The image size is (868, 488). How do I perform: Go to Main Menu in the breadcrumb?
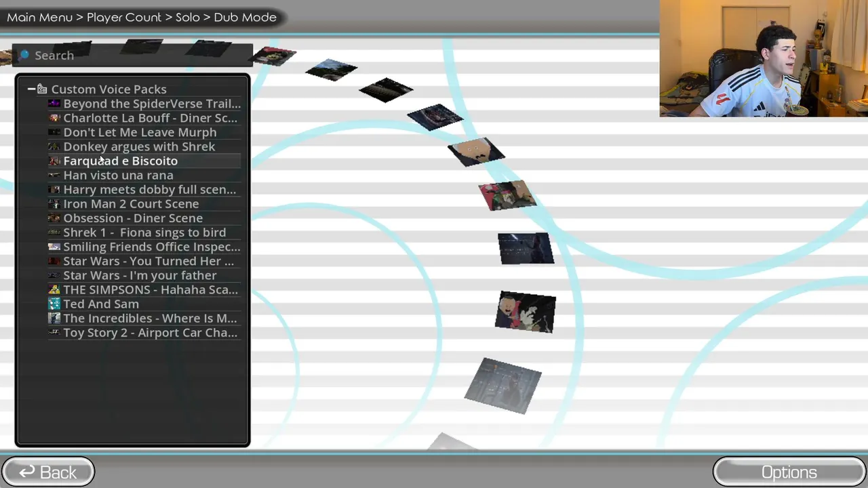pyautogui.click(x=39, y=17)
